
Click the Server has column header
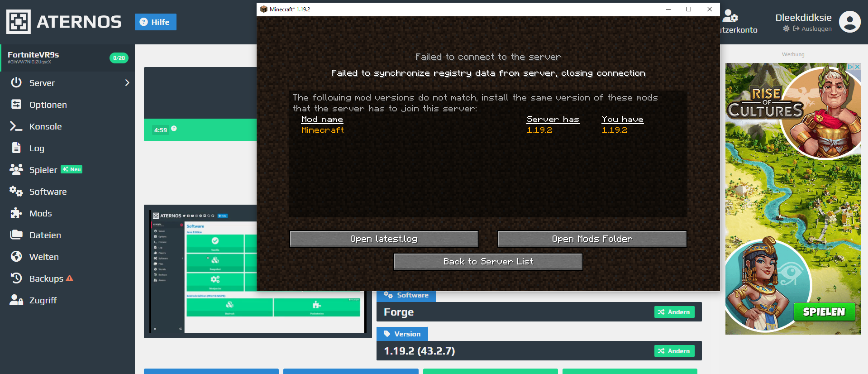click(x=553, y=120)
